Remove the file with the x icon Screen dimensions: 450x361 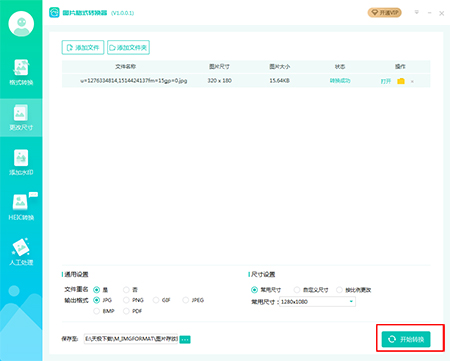[x=412, y=81]
